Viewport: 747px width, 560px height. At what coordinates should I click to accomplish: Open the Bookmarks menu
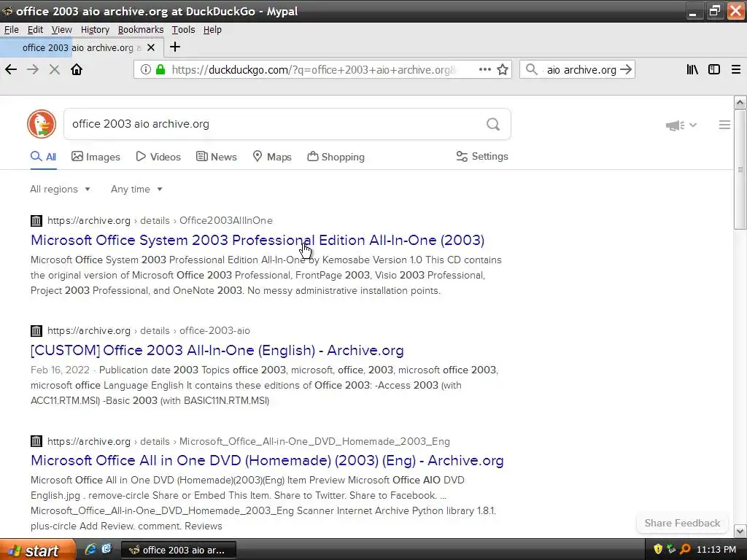141,29
